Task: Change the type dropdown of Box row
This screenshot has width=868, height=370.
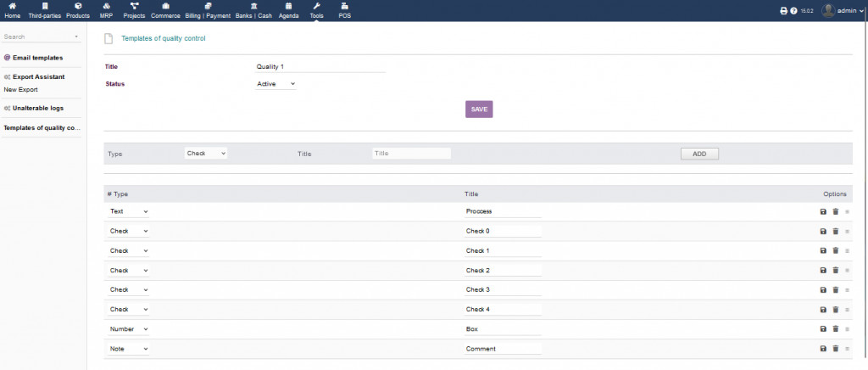Action: pyautogui.click(x=129, y=328)
